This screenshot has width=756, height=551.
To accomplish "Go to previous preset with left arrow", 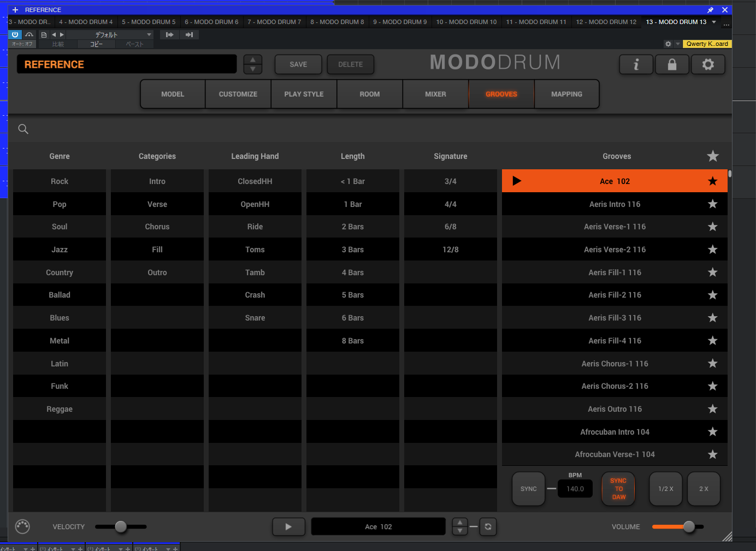I will click(x=54, y=34).
